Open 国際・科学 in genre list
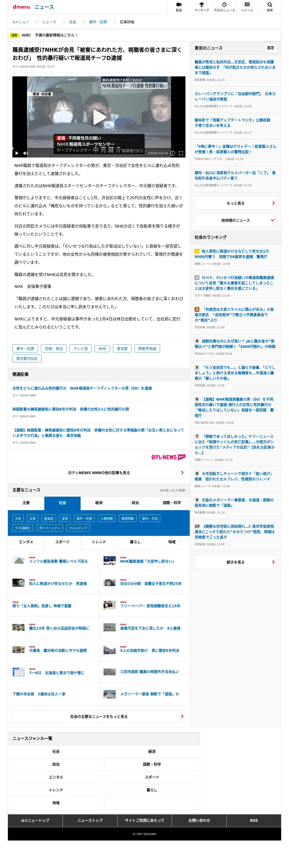 pyautogui.click(x=152, y=764)
